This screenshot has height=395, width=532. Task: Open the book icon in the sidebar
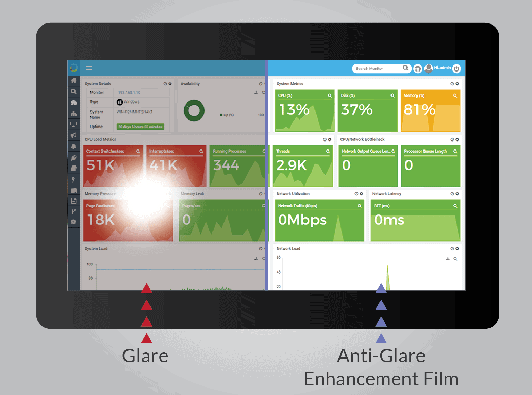coord(73,168)
